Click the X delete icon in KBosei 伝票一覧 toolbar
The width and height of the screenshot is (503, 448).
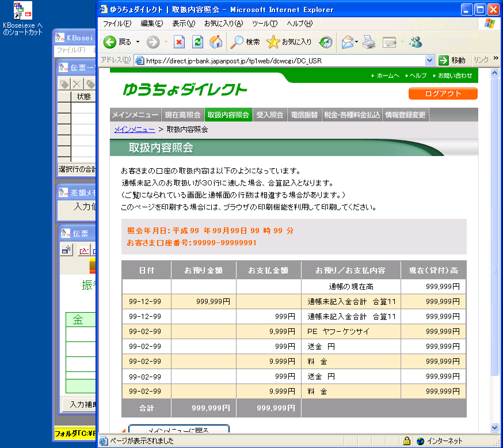(x=77, y=85)
